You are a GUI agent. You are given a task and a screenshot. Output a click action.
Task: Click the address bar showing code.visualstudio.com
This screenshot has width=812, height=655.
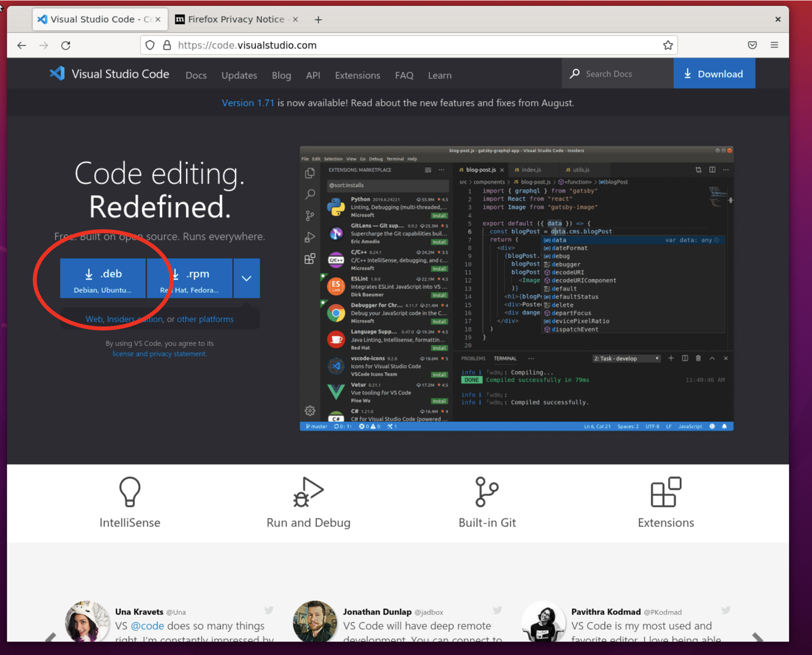click(409, 45)
